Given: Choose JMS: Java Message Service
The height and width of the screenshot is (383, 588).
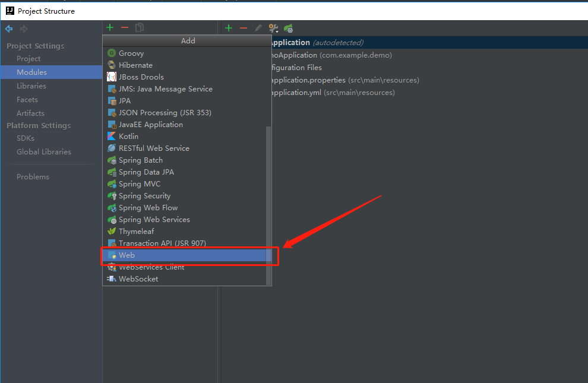Looking at the screenshot, I should pos(186,89).
